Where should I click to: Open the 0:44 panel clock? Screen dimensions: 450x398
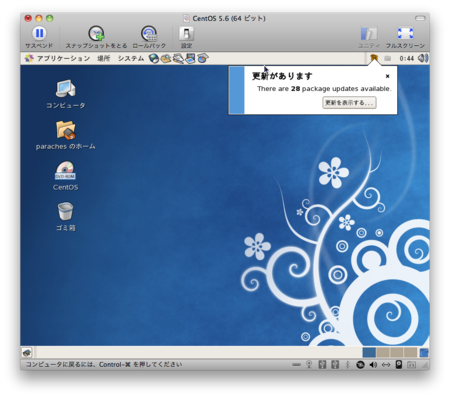click(x=406, y=59)
